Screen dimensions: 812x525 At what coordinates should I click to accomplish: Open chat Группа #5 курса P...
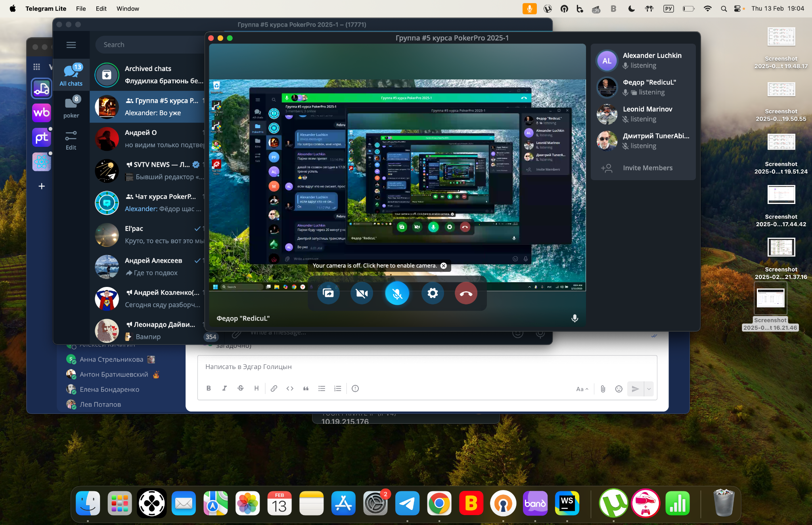coord(147,107)
